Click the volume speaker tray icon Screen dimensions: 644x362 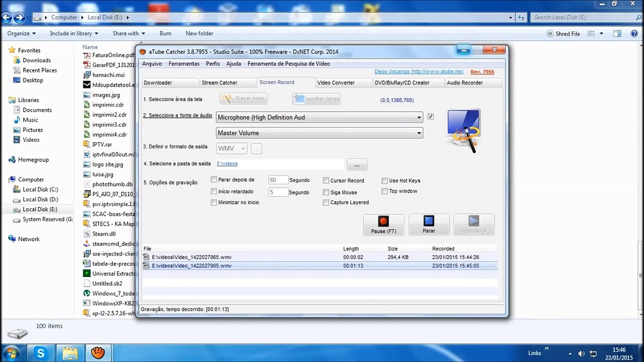coord(581,353)
